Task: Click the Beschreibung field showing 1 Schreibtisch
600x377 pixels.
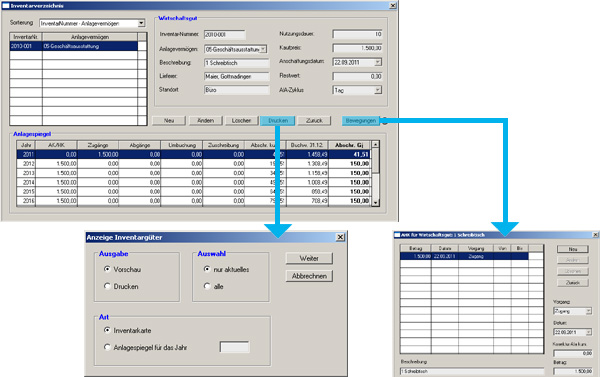Action: tap(236, 63)
